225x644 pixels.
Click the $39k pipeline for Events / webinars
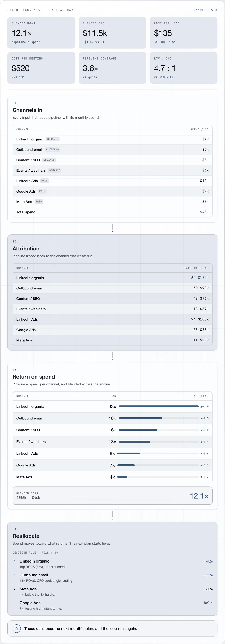(204, 309)
